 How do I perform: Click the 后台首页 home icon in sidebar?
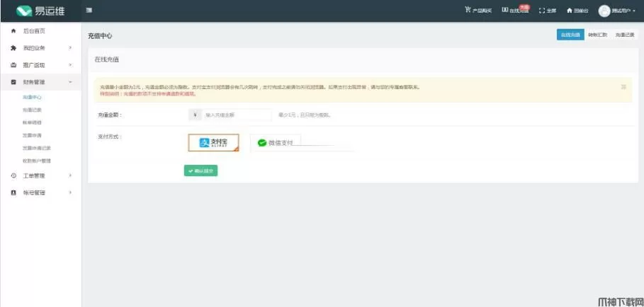click(x=13, y=30)
